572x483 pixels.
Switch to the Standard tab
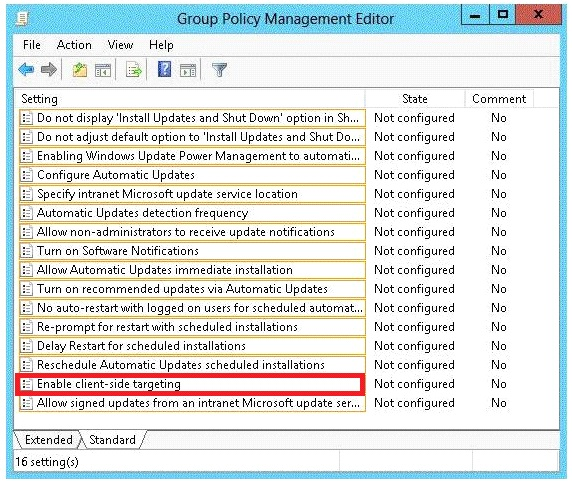[x=112, y=440]
